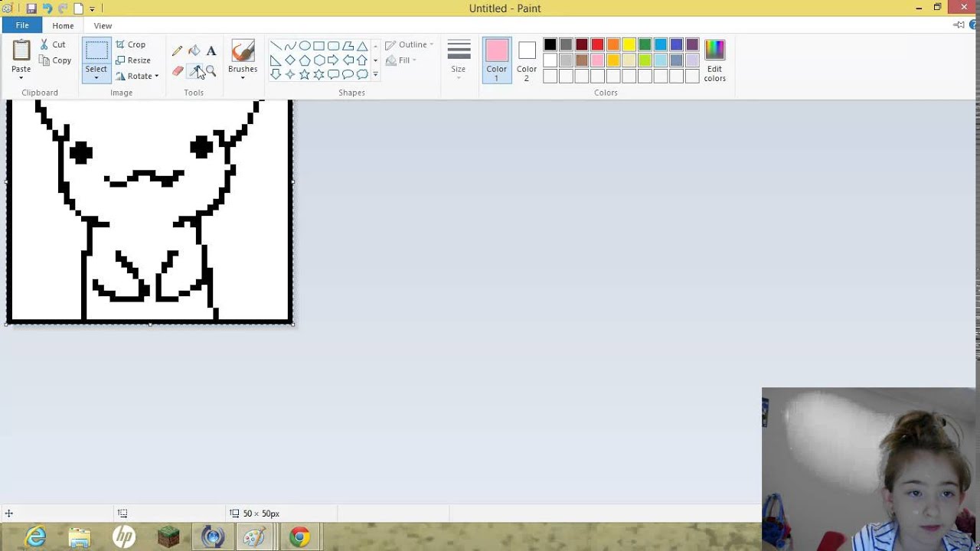Select the Fill with color bucket tool

tap(194, 51)
